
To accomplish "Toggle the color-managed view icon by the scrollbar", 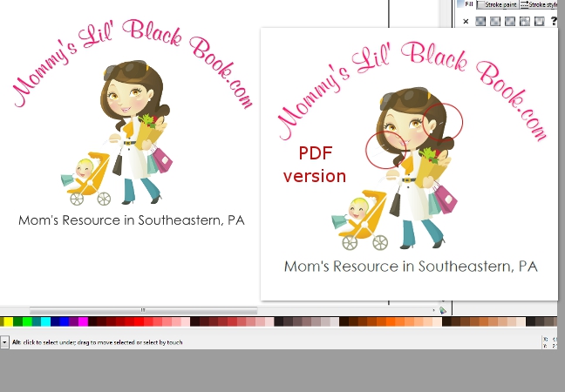I will click(443, 309).
